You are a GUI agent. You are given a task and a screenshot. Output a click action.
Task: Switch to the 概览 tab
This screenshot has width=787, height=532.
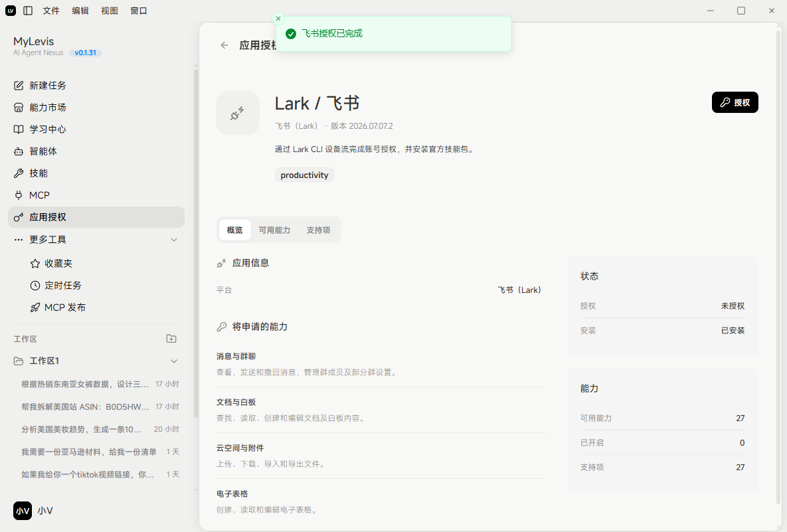(235, 230)
